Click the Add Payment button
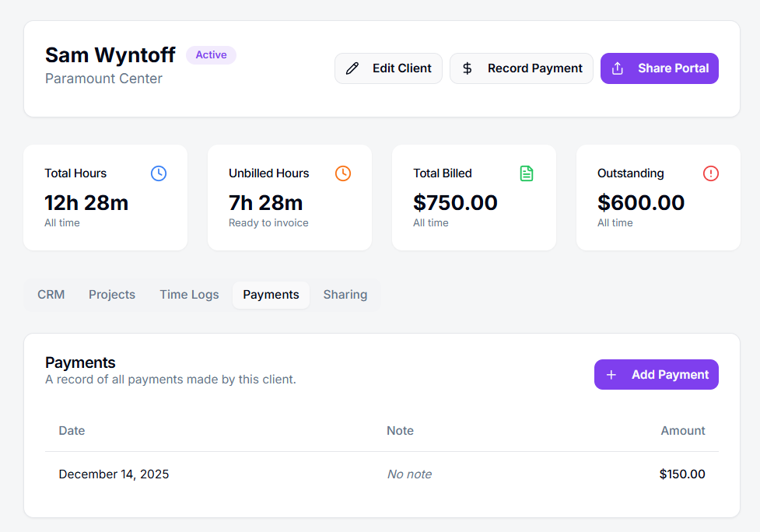 click(657, 375)
